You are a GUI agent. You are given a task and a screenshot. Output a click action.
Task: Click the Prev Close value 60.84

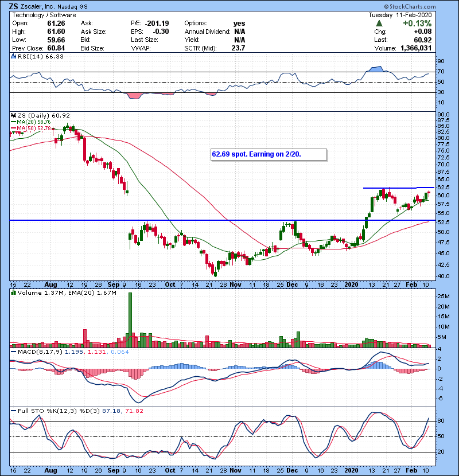point(56,48)
